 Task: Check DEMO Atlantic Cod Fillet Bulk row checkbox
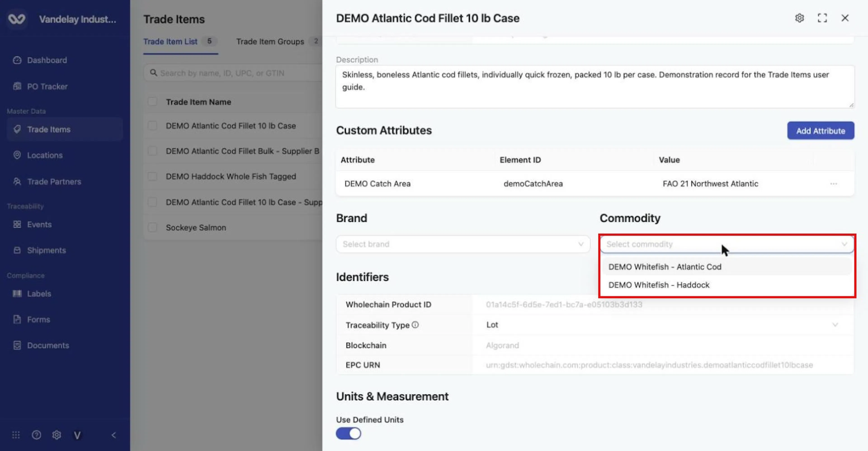(152, 151)
